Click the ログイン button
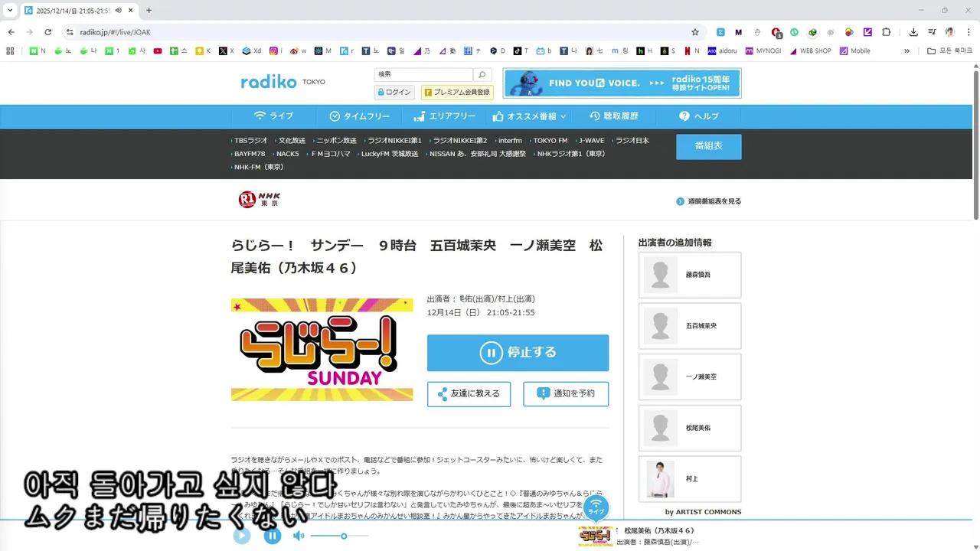Image resolution: width=980 pixels, height=551 pixels. coord(394,92)
